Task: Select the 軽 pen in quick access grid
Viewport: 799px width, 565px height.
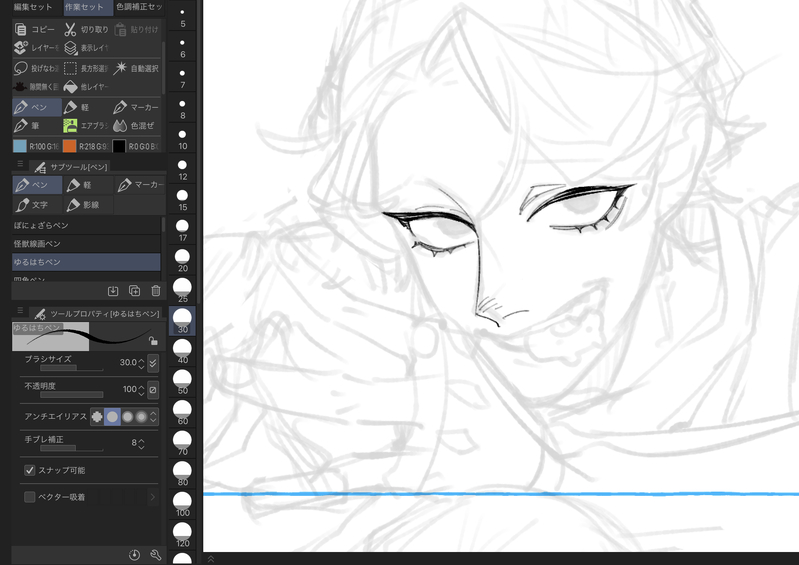Action: (x=86, y=107)
